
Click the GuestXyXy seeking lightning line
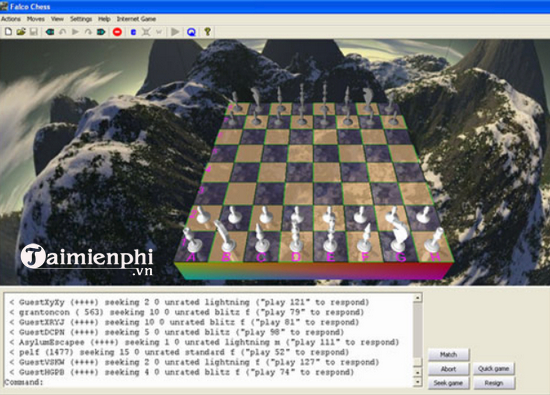click(189, 302)
